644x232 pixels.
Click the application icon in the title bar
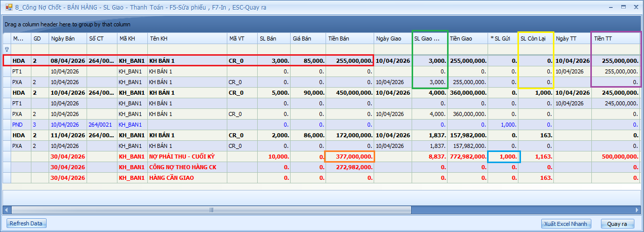[9, 7]
